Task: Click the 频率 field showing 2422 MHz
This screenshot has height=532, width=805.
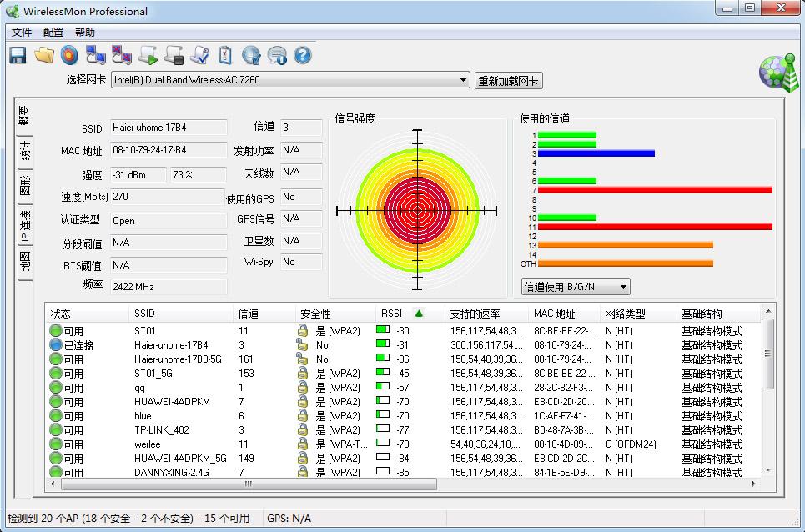Action: pyautogui.click(x=169, y=286)
